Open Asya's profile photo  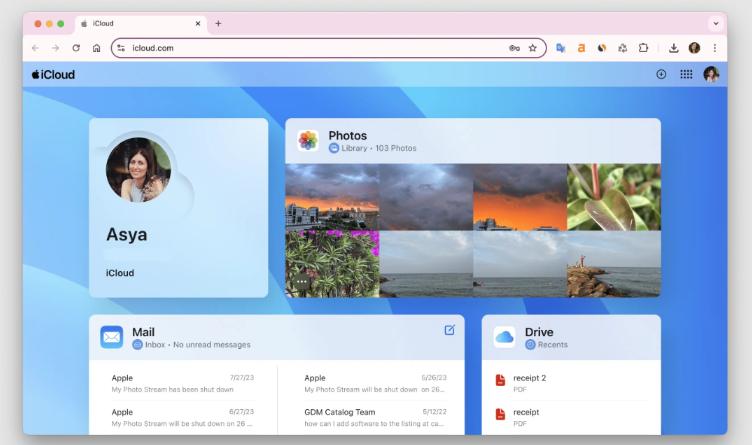[138, 170]
